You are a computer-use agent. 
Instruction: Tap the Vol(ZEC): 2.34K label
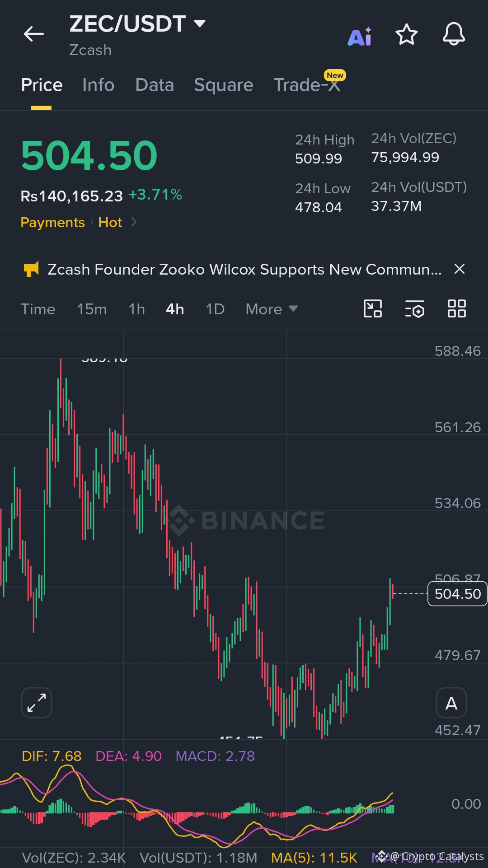pos(74,858)
